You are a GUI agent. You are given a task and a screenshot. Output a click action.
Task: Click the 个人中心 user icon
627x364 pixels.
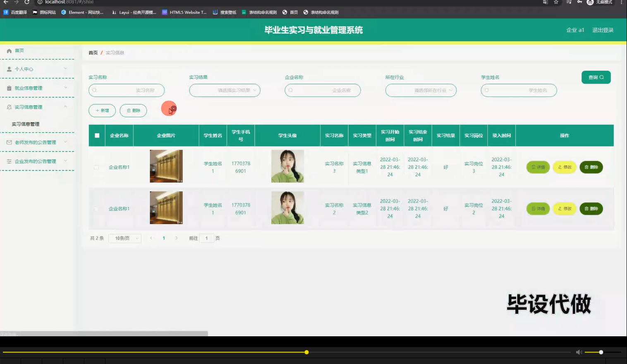9,69
